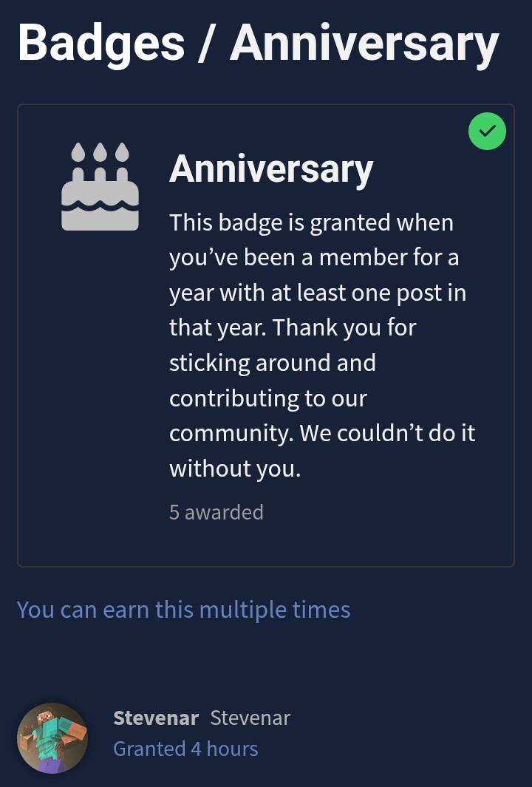
Task: Click "You can earn this multiple times" text
Action: pyautogui.click(x=183, y=610)
